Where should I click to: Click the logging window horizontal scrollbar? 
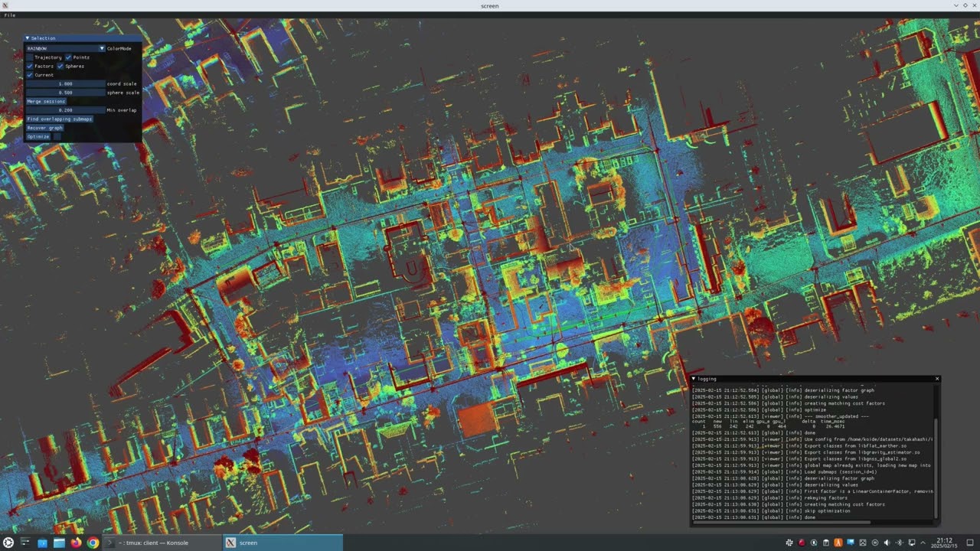[781, 523]
